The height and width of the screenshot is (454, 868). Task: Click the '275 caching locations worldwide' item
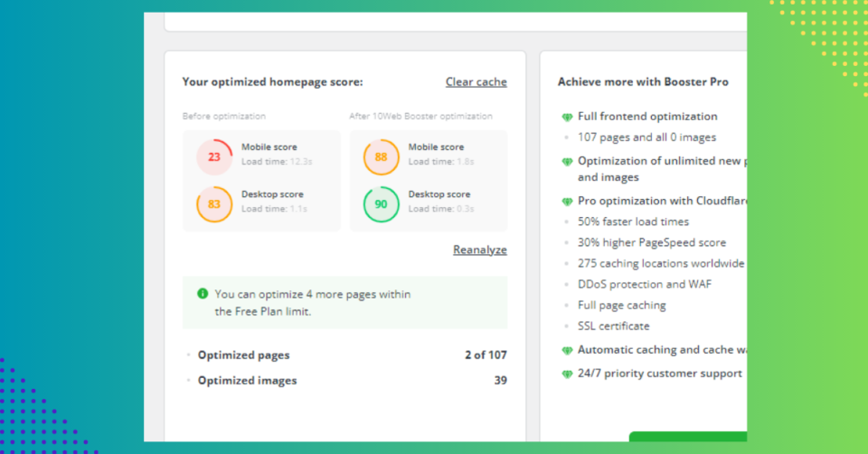[x=661, y=263]
